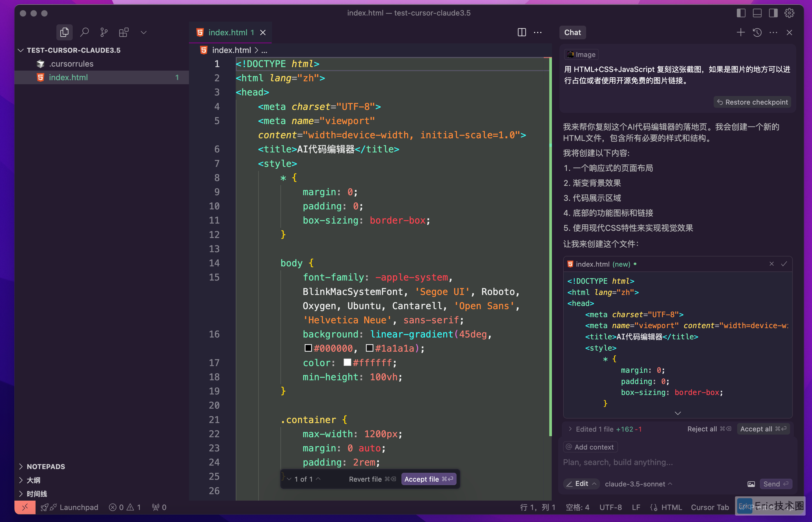The width and height of the screenshot is (812, 522).
Task: Click Accept all changes
Action: [x=764, y=429]
